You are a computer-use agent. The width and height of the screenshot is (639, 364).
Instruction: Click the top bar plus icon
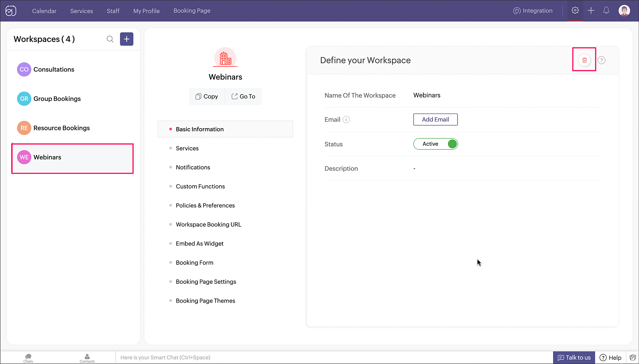[x=591, y=11]
